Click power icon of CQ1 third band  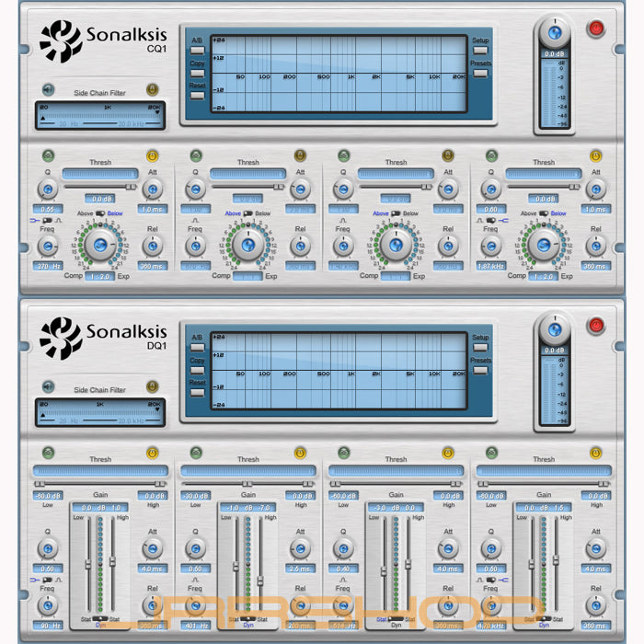(x=448, y=155)
